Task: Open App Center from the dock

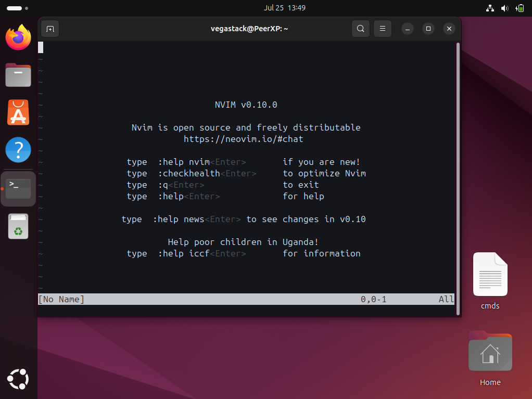Action: (18, 112)
